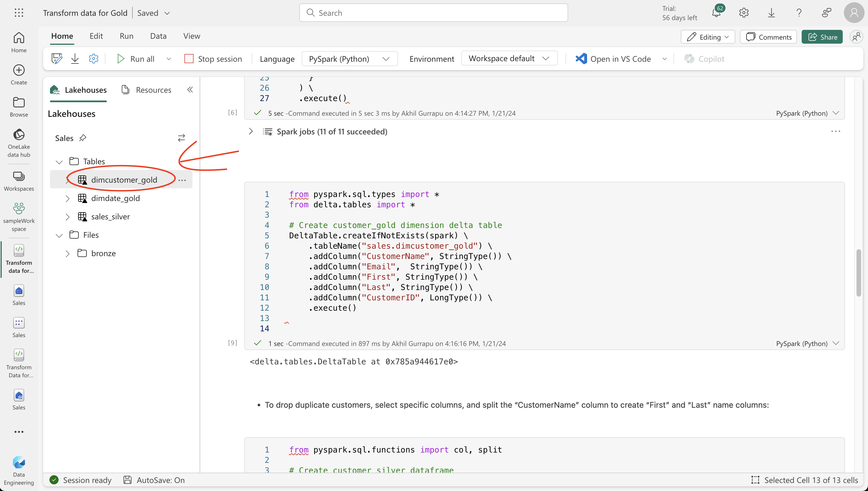Pin the Sales lakehouse
Screen dimensions: 868x491
[x=83, y=138]
